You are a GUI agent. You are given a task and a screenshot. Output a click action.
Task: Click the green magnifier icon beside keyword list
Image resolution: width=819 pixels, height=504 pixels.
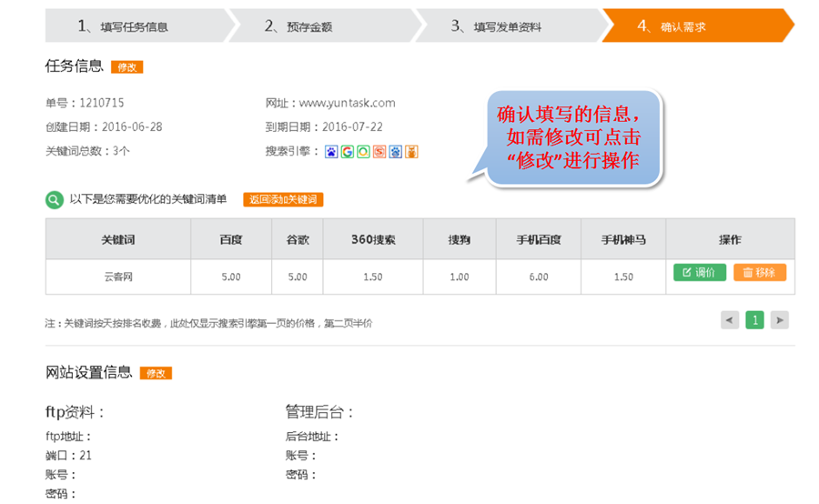(55, 199)
